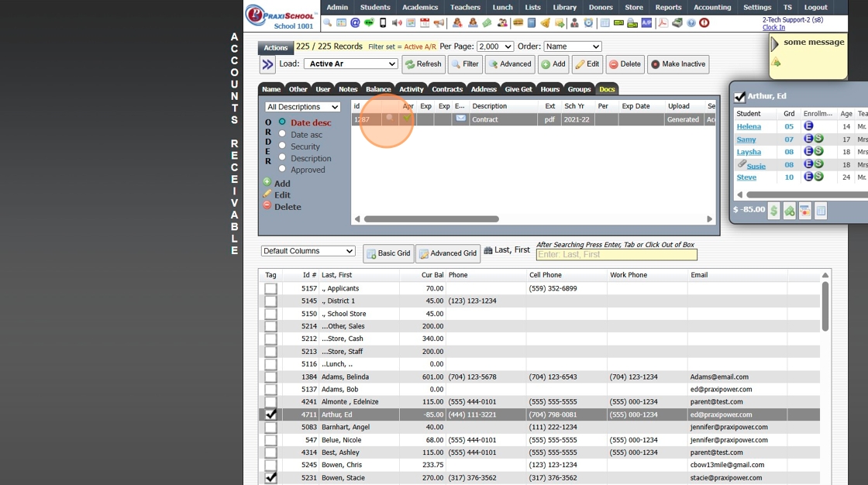Click the hamburger lunch icon in toolbar
Image resolution: width=868 pixels, height=485 pixels.
[x=518, y=22]
